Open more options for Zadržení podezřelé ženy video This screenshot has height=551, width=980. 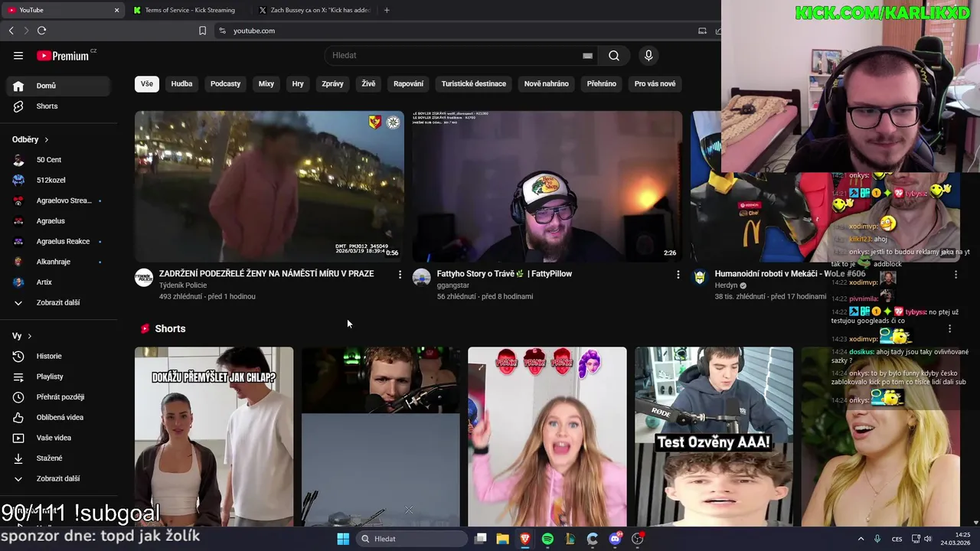(400, 274)
